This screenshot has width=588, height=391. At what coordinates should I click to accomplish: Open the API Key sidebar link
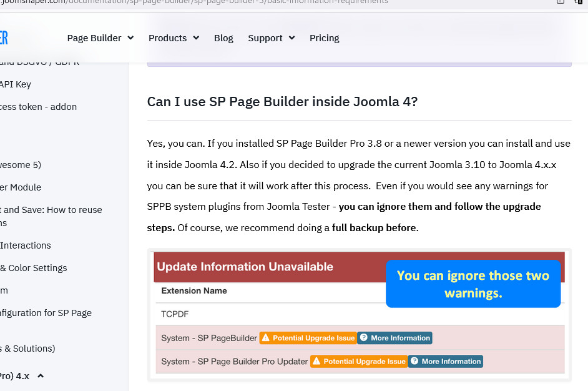pos(16,84)
